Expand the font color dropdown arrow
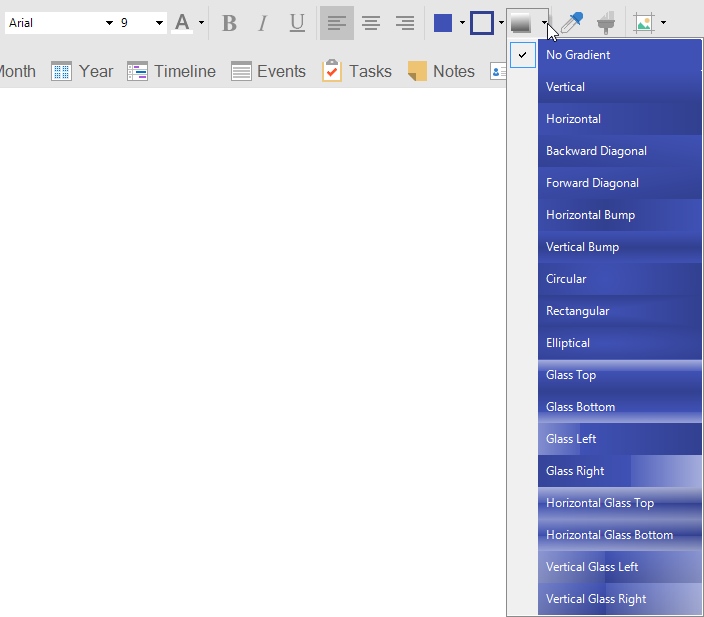The width and height of the screenshot is (704, 617). (x=201, y=23)
